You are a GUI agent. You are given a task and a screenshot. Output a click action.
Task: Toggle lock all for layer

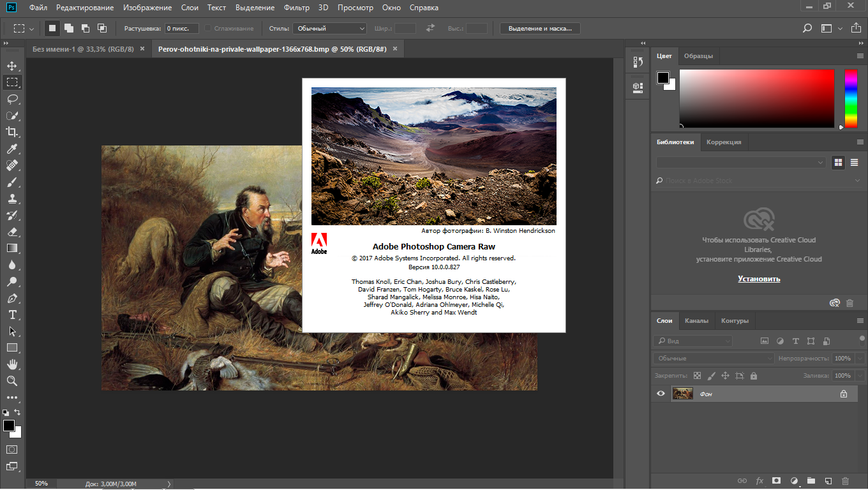[x=754, y=376]
